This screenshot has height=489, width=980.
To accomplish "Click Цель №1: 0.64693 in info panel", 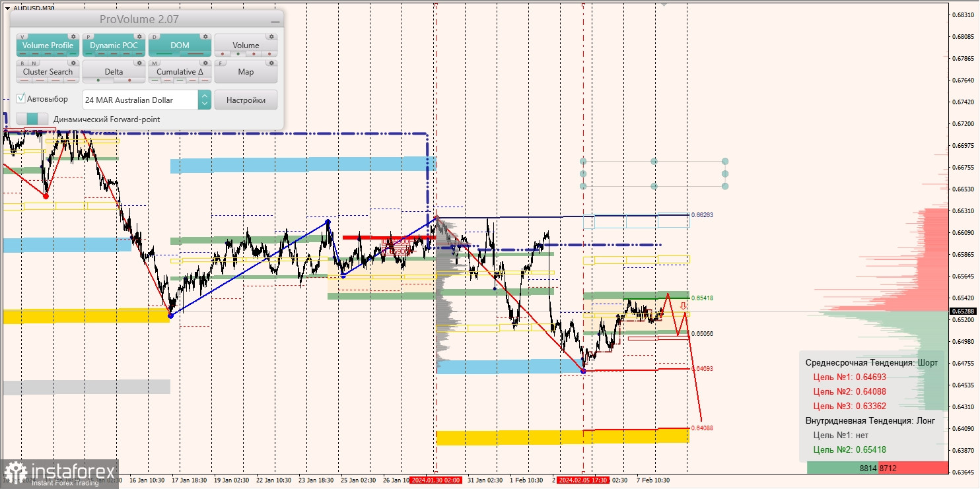I will pos(849,377).
